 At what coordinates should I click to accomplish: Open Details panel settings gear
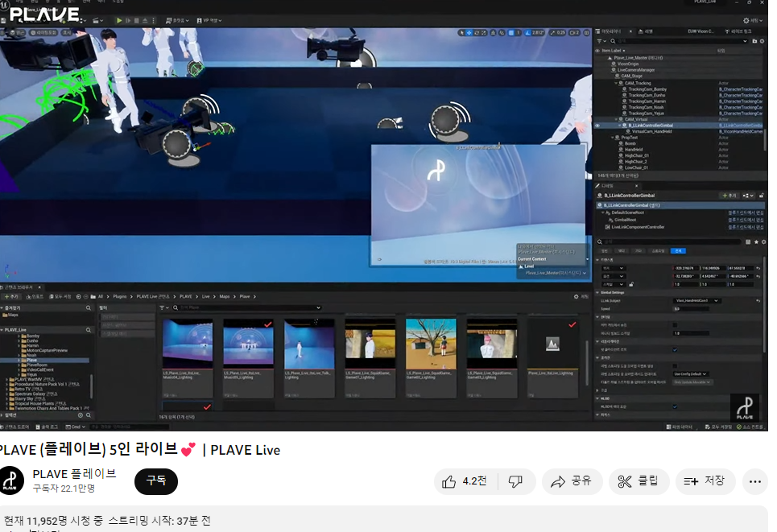point(763,241)
